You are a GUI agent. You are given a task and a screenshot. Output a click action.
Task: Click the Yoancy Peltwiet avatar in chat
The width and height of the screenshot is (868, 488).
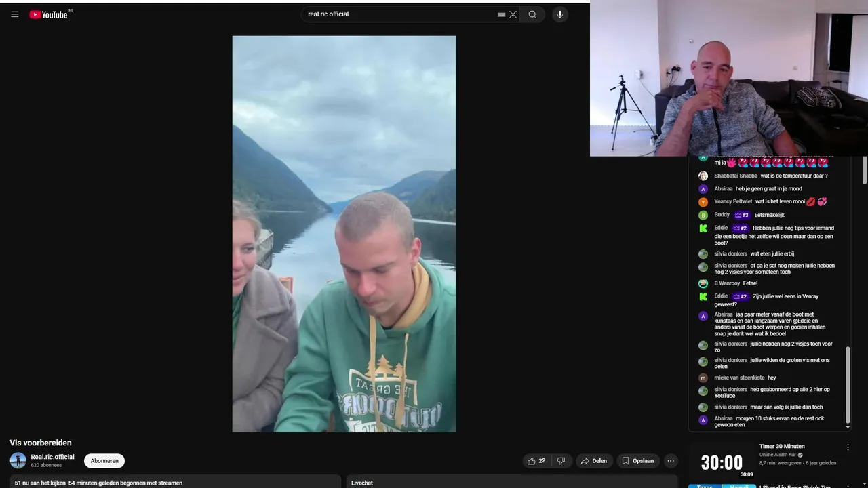click(703, 202)
